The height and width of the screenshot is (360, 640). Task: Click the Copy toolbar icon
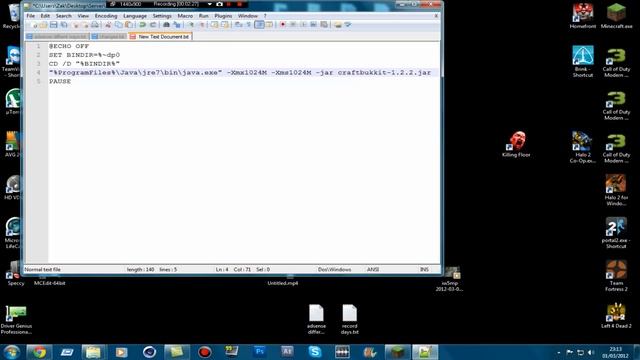pos(118,25)
